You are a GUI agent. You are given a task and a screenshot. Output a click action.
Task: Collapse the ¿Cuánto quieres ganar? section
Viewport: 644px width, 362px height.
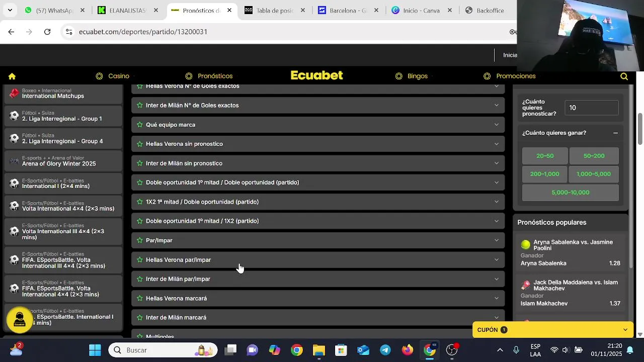pos(615,133)
